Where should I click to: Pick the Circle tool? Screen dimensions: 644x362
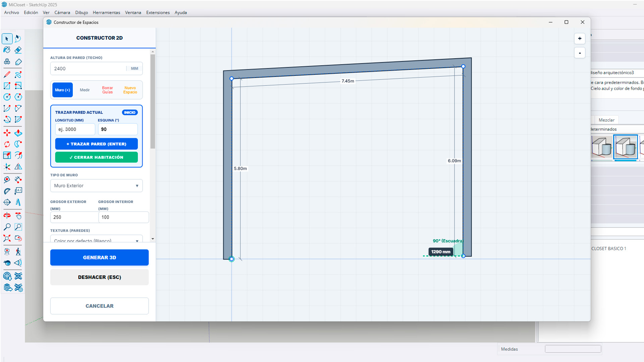point(7,97)
